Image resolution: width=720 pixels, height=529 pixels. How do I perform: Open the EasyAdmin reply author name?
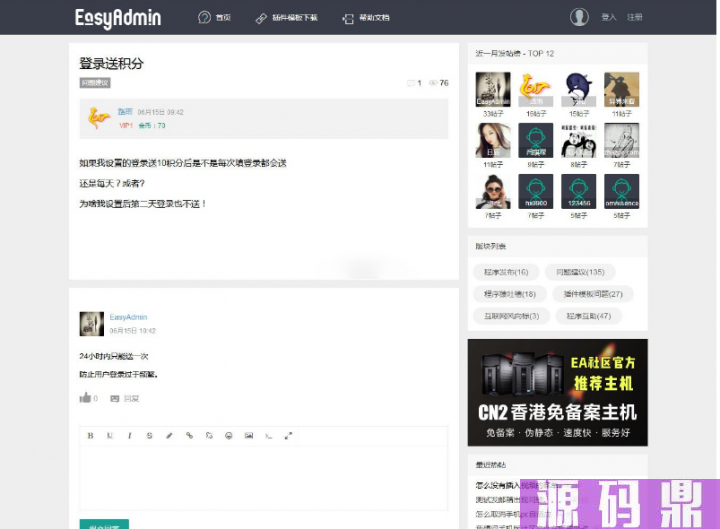click(128, 317)
